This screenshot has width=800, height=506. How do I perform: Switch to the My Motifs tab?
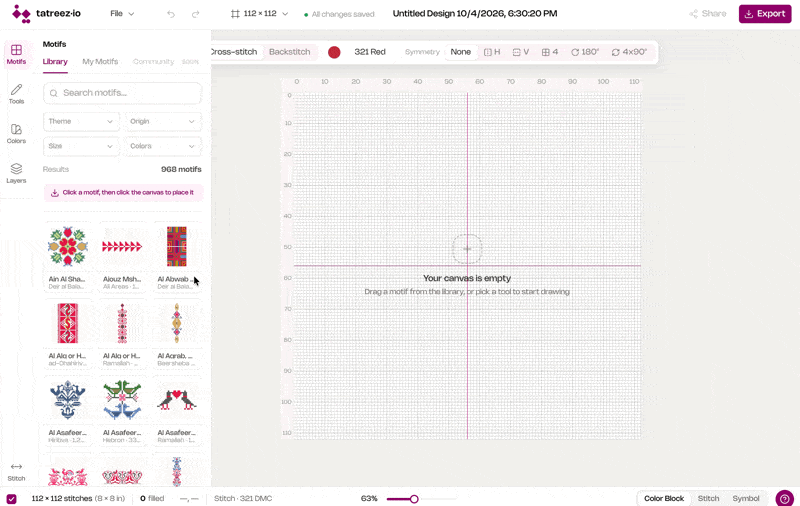(100, 62)
